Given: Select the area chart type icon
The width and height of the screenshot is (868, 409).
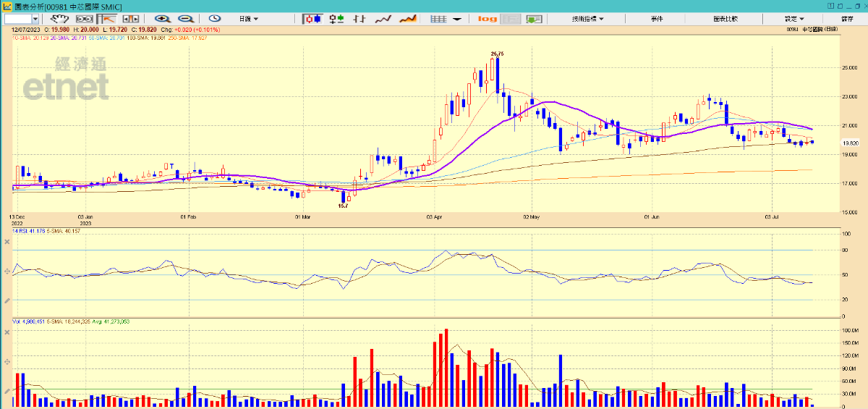Looking at the screenshot, I should (x=408, y=19).
